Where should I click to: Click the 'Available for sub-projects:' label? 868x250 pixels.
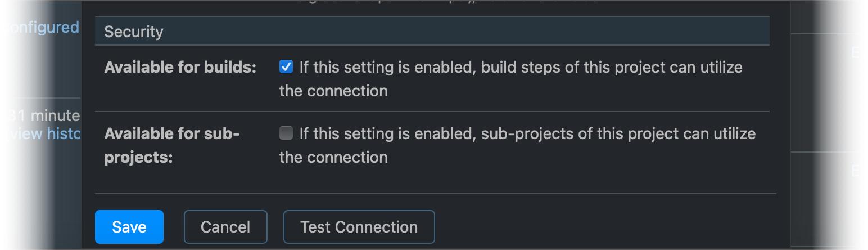click(x=172, y=145)
